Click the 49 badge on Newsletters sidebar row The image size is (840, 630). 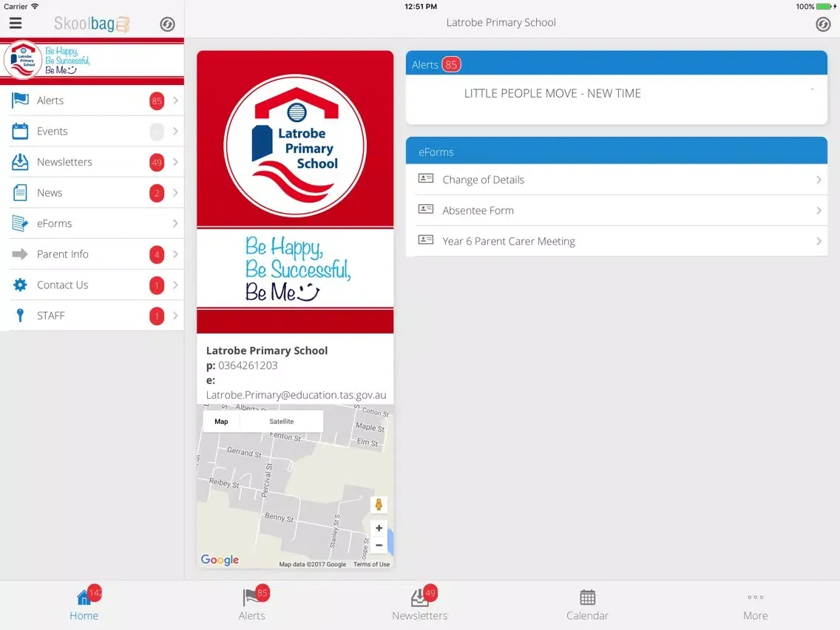[157, 163]
